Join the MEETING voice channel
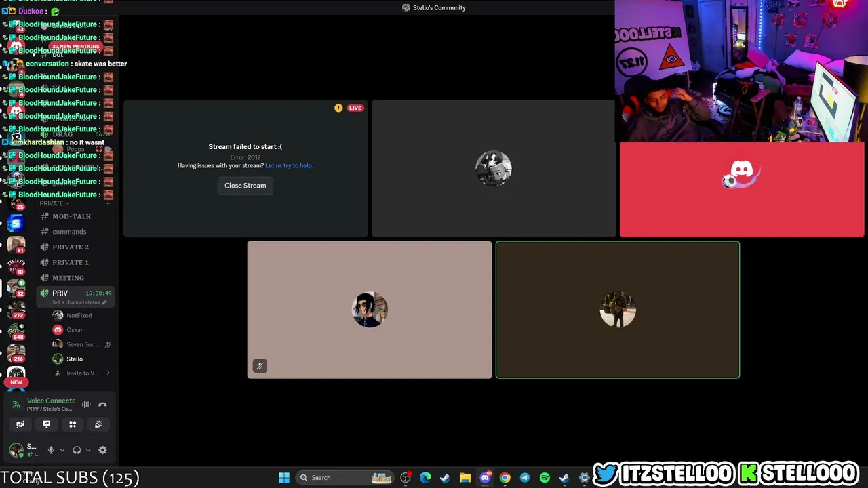Viewport: 868px width, 488px height. pyautogui.click(x=75, y=278)
